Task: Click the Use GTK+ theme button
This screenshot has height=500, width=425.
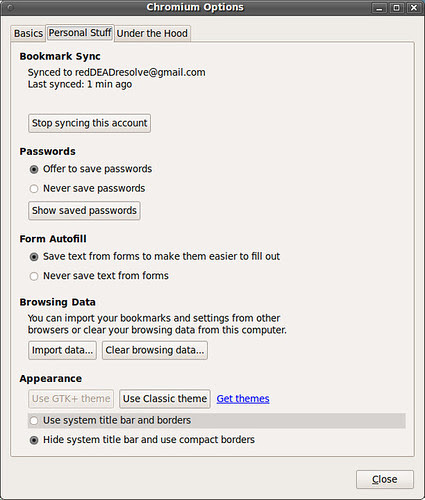Action: 71,399
